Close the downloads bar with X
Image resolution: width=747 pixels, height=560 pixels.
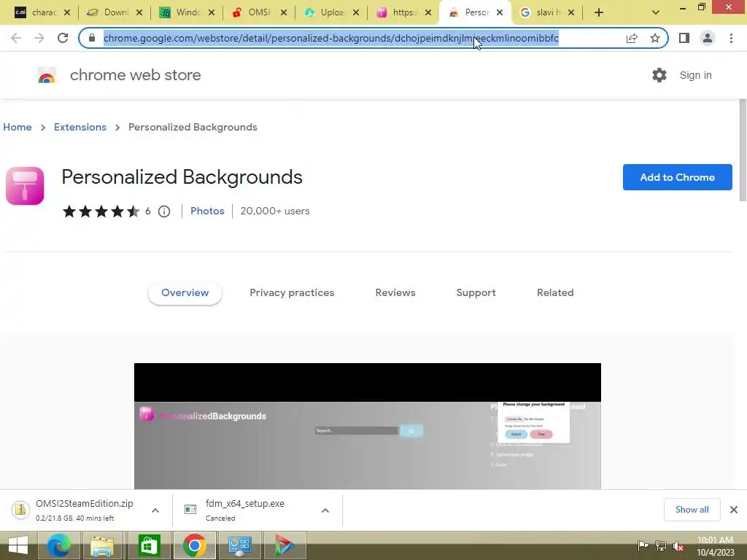tap(734, 510)
